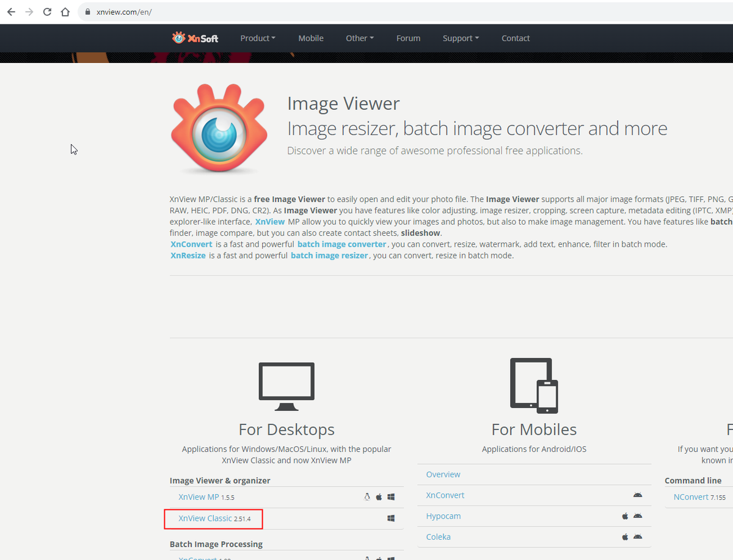Click the Apple icon in Coleka row
Image resolution: width=733 pixels, height=560 pixels.
pos(625,537)
